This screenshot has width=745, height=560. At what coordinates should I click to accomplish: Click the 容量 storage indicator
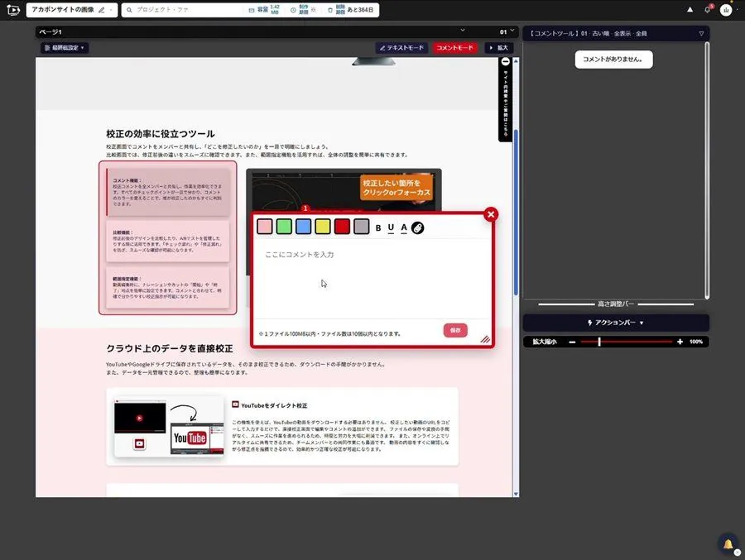264,10
